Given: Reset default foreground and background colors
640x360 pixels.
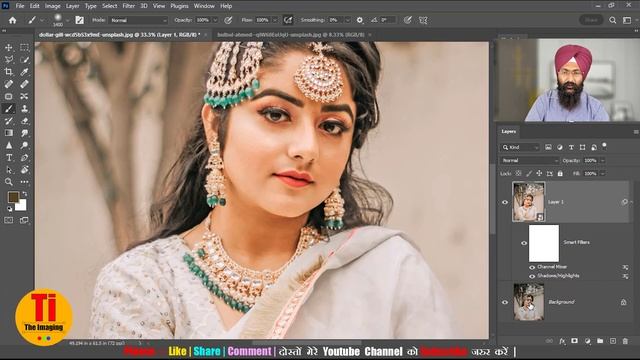Looking at the screenshot, I should coord(9,209).
